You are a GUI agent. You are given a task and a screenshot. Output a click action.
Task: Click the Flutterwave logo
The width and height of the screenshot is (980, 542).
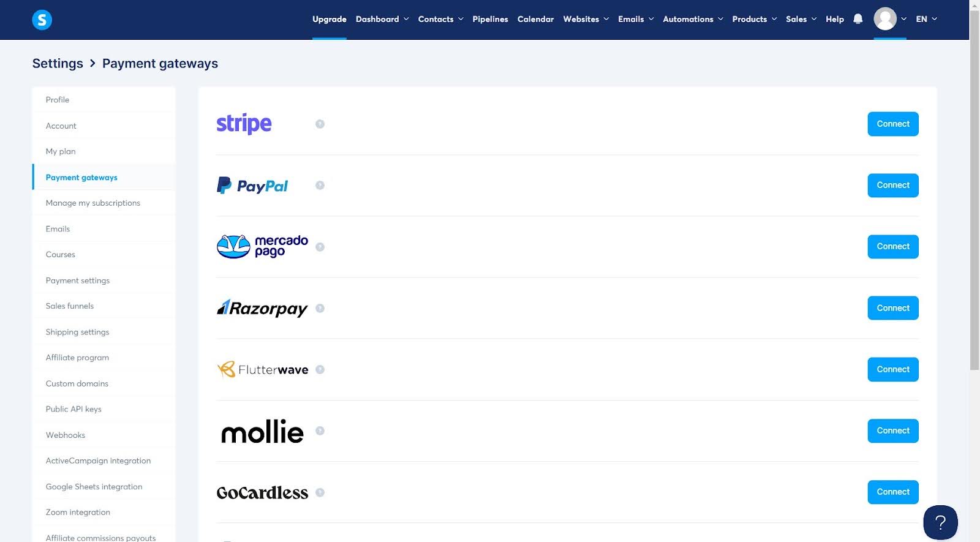262,369
